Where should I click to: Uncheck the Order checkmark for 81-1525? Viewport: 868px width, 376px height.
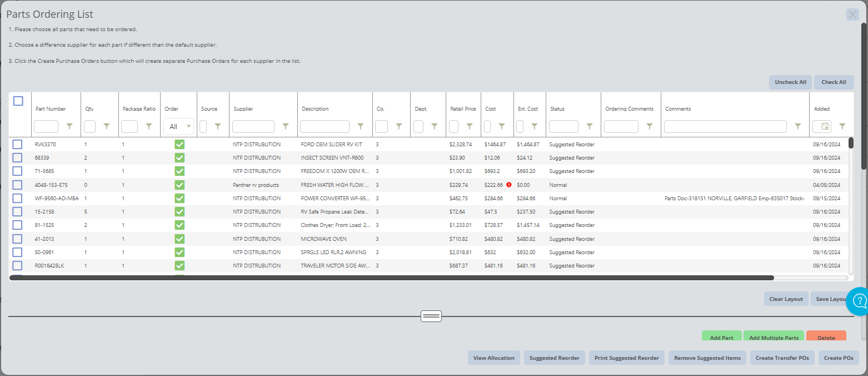[179, 225]
